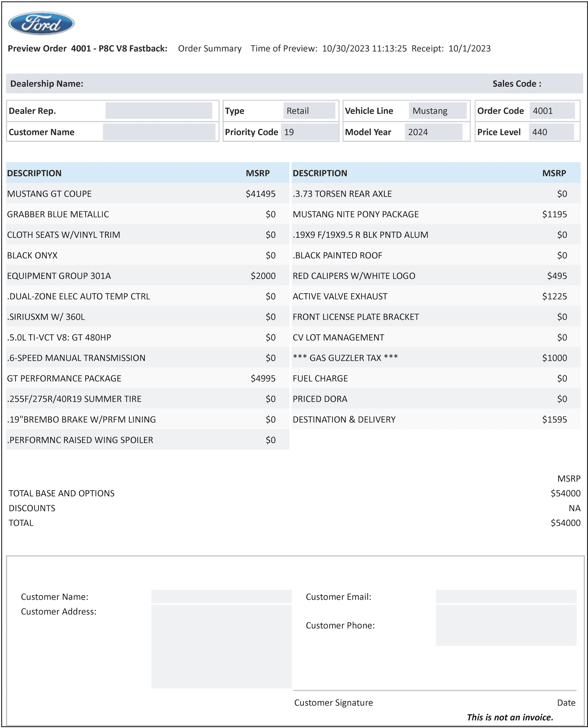Click the Price Level field showing 440

point(551,132)
